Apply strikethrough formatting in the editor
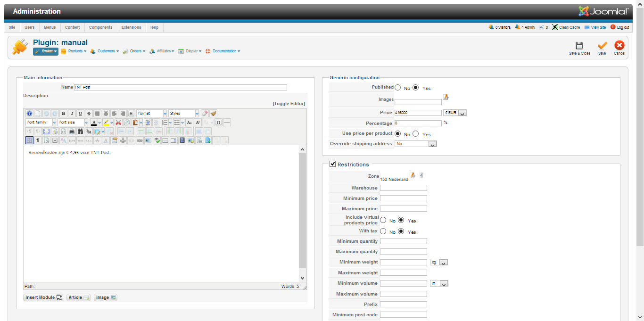Screen dimensions: 644x321 [x=89, y=114]
